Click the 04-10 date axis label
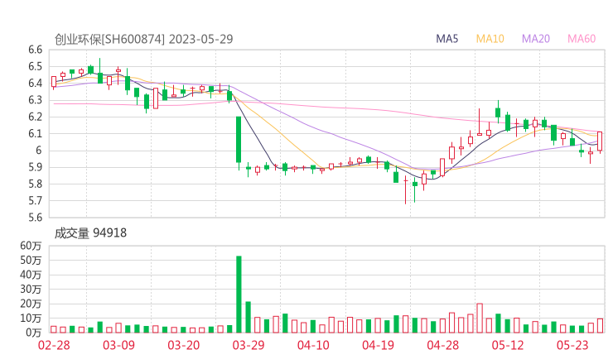This screenshot has height=364, width=613. (313, 345)
